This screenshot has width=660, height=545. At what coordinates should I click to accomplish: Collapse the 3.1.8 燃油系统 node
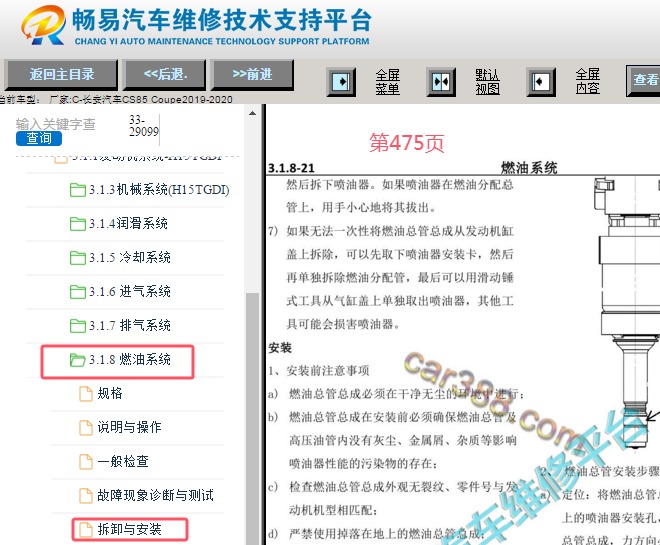click(x=130, y=359)
